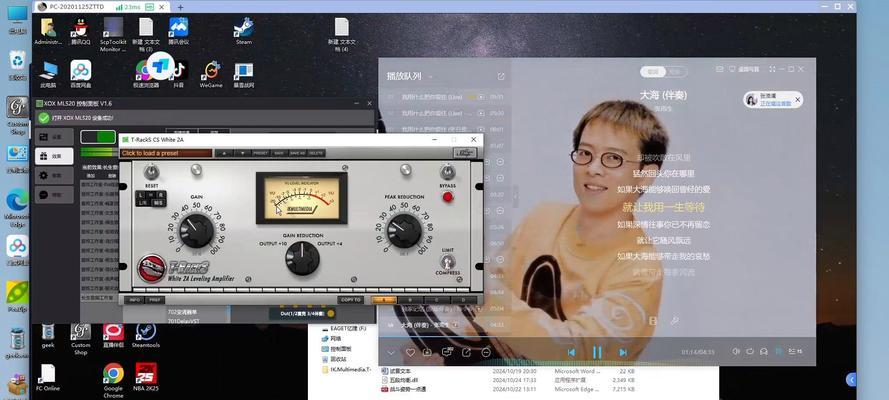
Task: Skip to next track in music player
Action: pyautogui.click(x=623, y=352)
